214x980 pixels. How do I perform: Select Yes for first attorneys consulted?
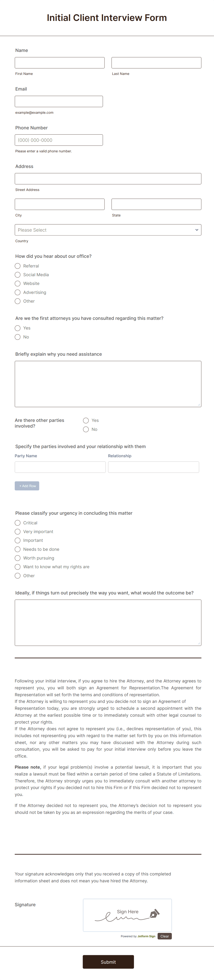click(x=17, y=328)
